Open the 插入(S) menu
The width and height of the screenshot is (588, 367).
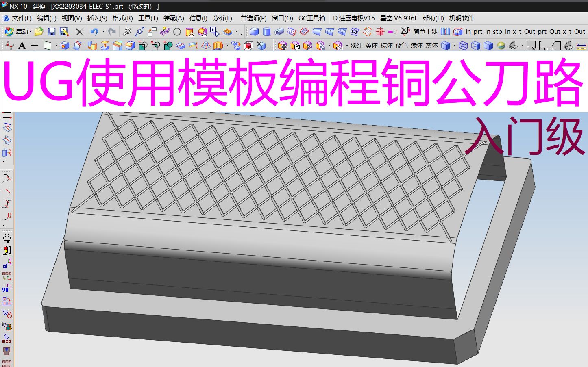click(x=97, y=18)
